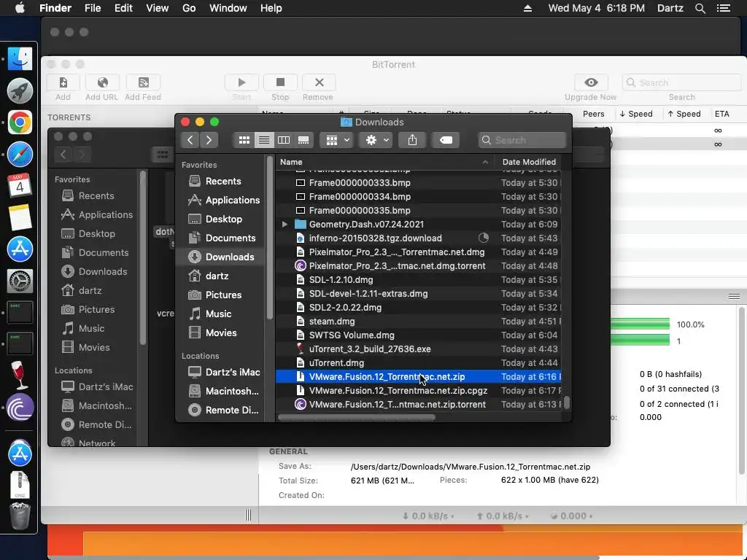The width and height of the screenshot is (747, 560).
Task: Sort by the Date Modified column header
Action: (x=529, y=162)
